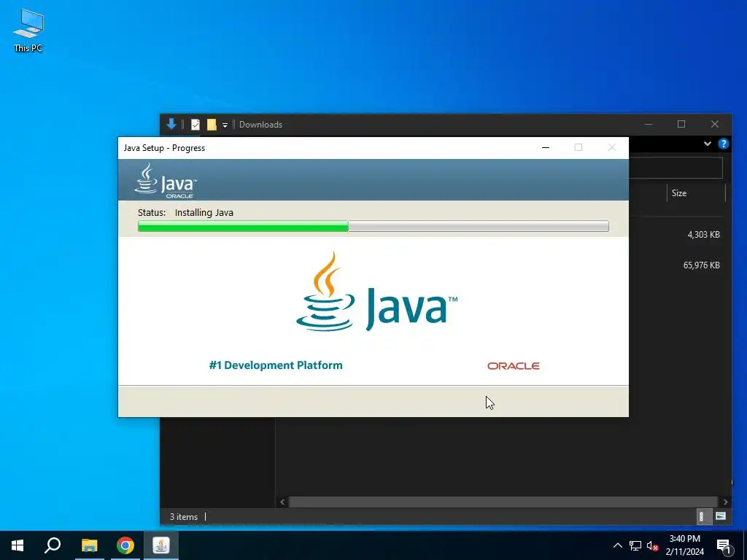
Task: Open the notification center icon
Action: pyautogui.click(x=723, y=545)
